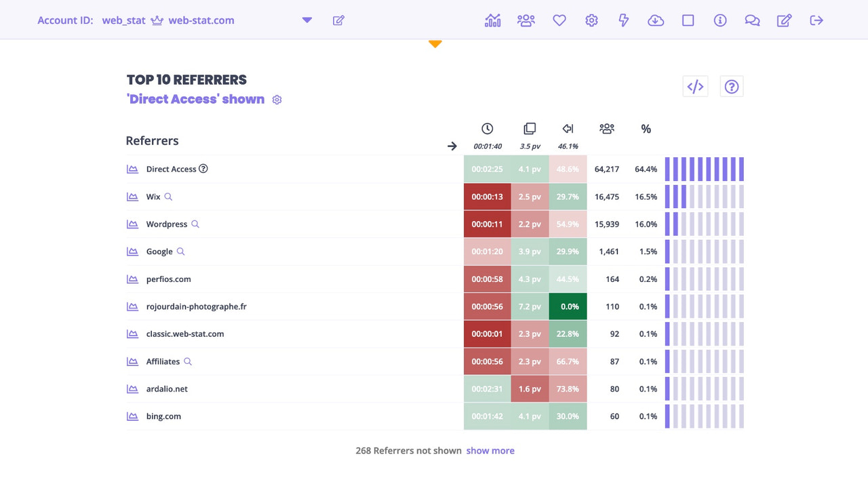
Task: Open the Visitors panel via people icon
Action: (x=526, y=20)
